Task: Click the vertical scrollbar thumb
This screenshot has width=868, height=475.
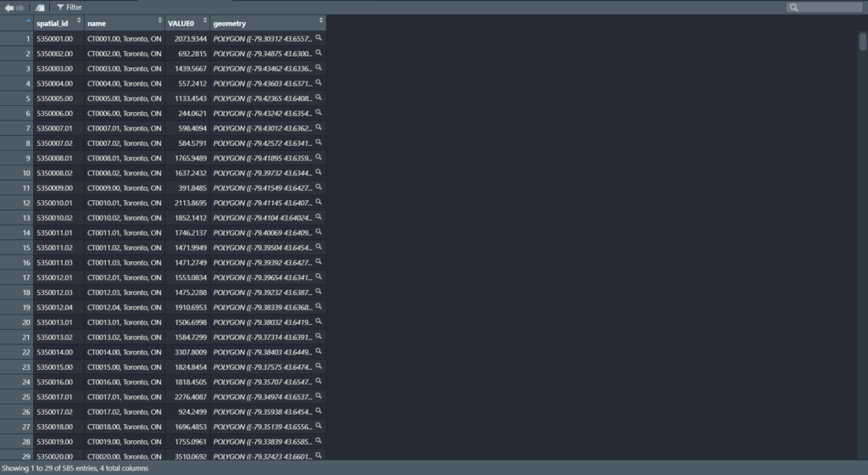Action: pos(863,42)
